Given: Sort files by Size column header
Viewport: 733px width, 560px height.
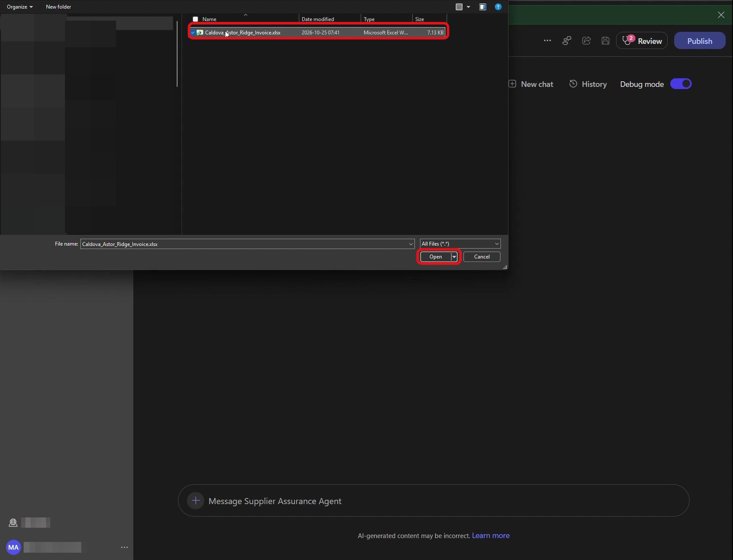Looking at the screenshot, I should pos(419,19).
